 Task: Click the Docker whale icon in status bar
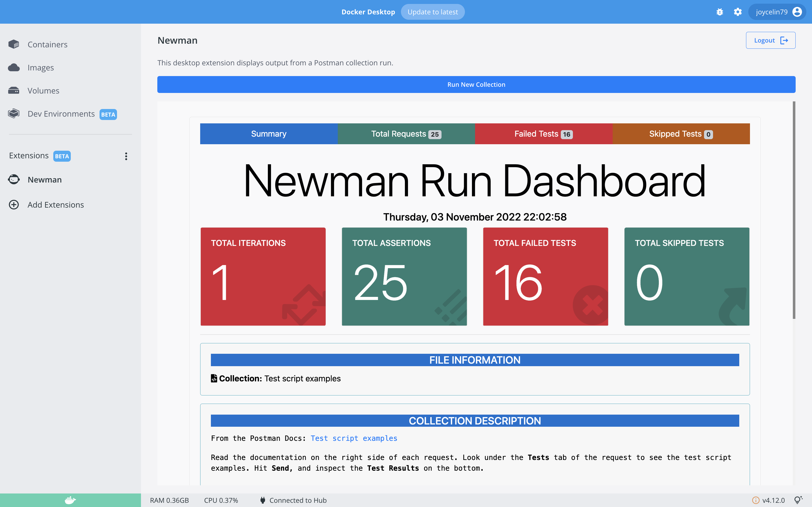[x=70, y=500]
